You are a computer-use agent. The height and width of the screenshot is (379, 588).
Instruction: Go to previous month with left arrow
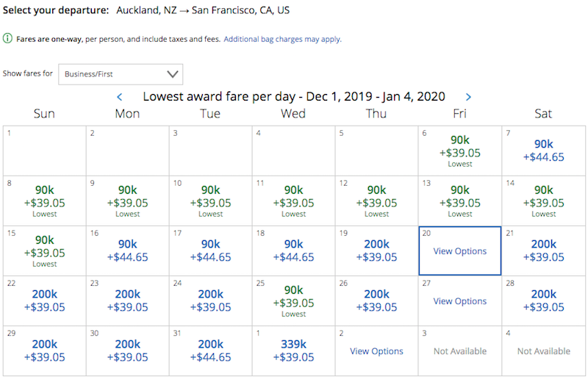(x=120, y=97)
